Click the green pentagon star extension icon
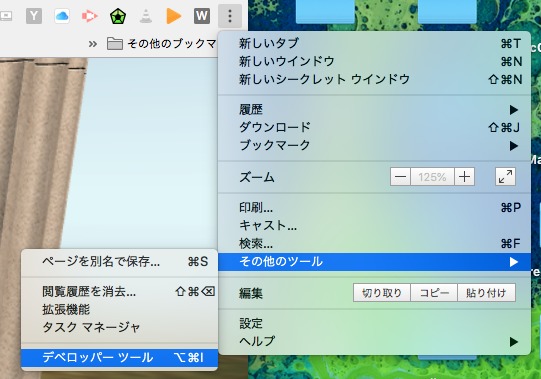The width and height of the screenshot is (541, 379). tap(118, 16)
